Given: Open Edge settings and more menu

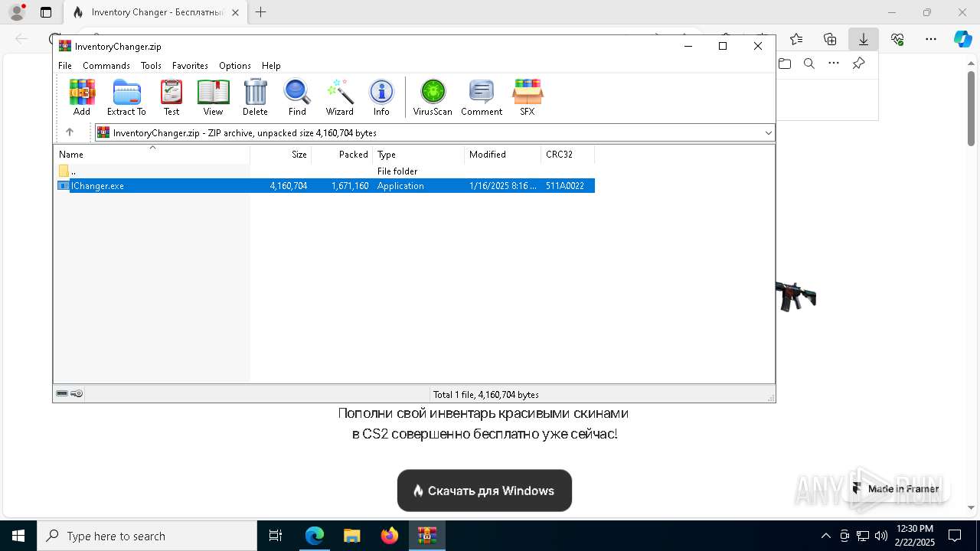Looking at the screenshot, I should pos(931,39).
